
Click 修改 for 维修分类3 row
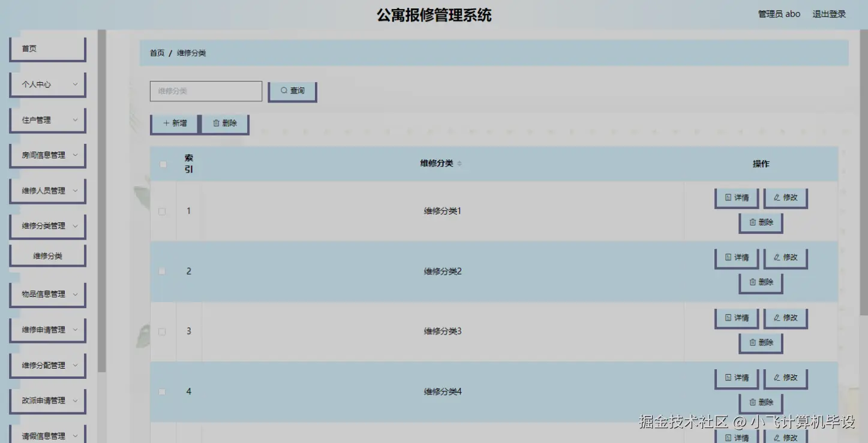[x=785, y=318]
